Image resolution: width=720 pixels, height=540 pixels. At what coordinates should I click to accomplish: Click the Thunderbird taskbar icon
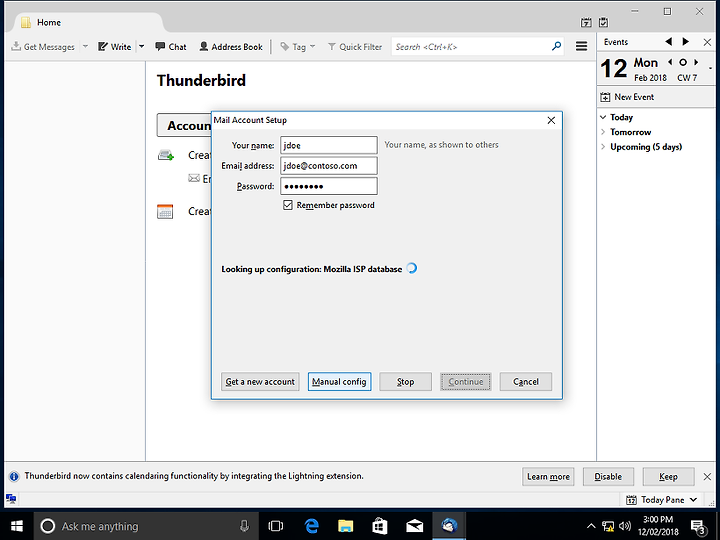[449, 526]
